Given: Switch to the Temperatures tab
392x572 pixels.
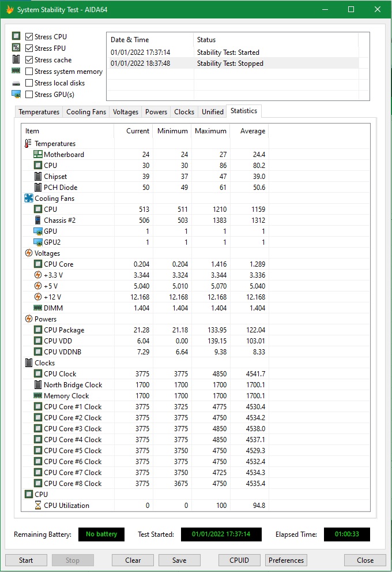Looking at the screenshot, I should coord(39,111).
